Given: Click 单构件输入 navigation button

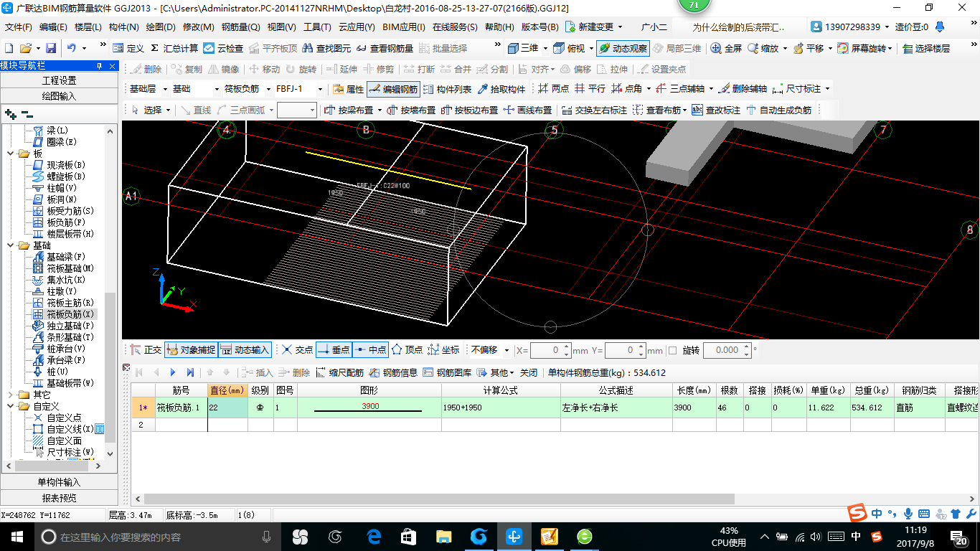Looking at the screenshot, I should click(59, 482).
